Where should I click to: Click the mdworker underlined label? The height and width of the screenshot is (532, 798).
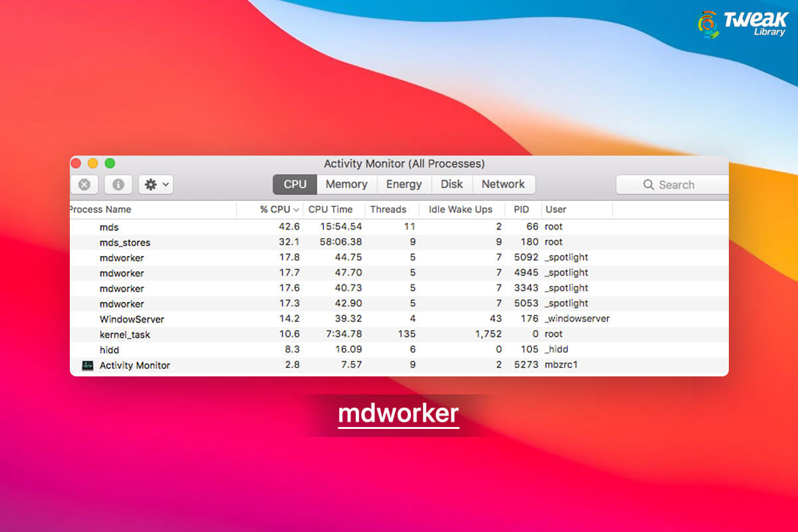(x=398, y=414)
